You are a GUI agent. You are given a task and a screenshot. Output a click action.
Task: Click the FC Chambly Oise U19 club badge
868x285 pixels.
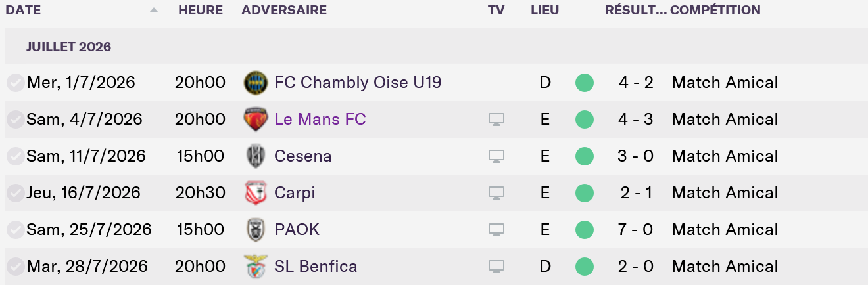click(254, 83)
